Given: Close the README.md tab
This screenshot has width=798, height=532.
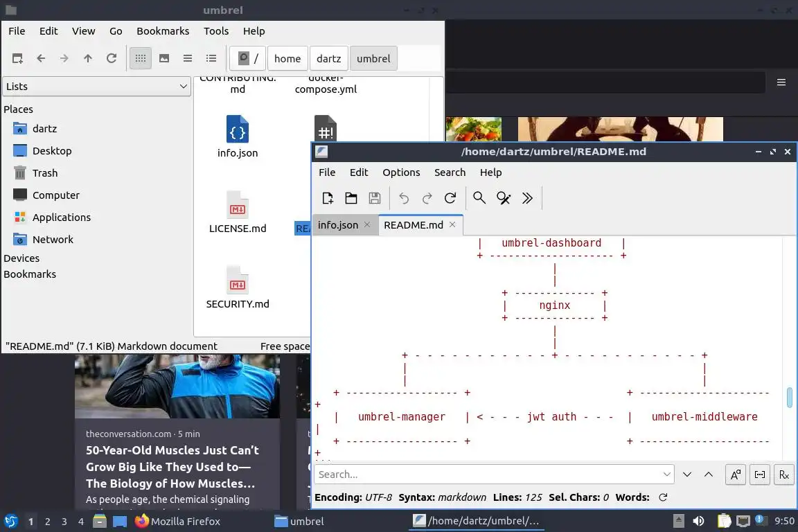Looking at the screenshot, I should 452,224.
